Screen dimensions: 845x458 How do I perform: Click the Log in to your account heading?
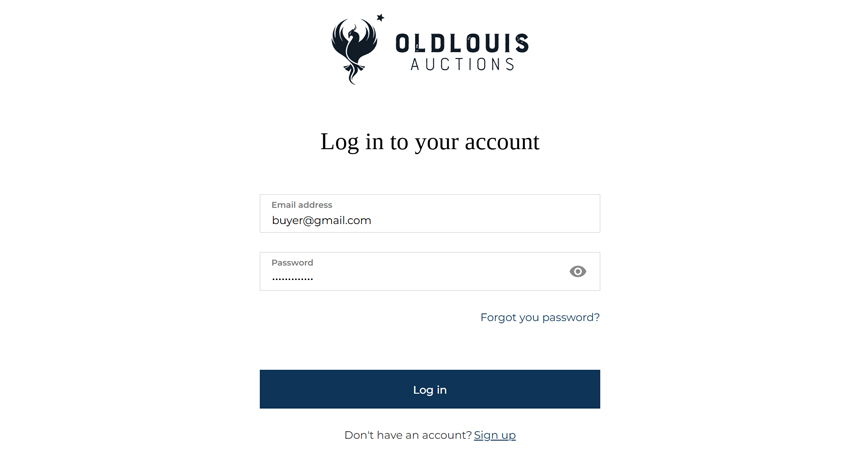[x=430, y=142]
